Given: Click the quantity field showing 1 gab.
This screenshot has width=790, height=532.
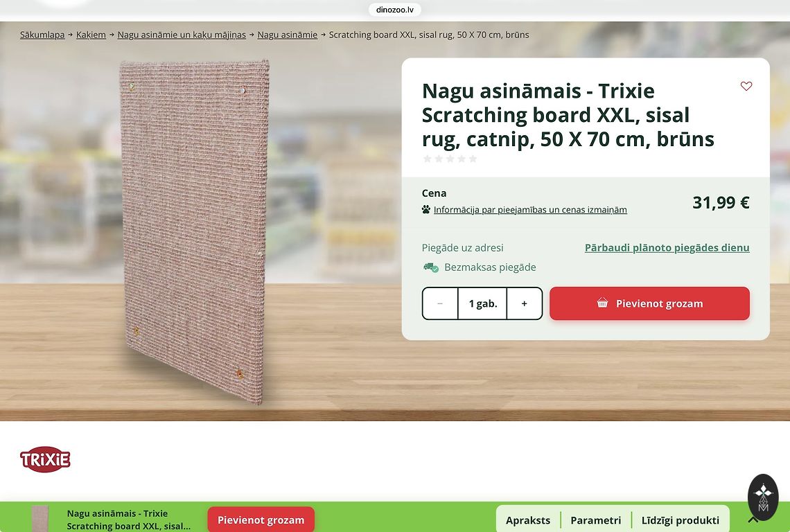Looking at the screenshot, I should [483, 303].
